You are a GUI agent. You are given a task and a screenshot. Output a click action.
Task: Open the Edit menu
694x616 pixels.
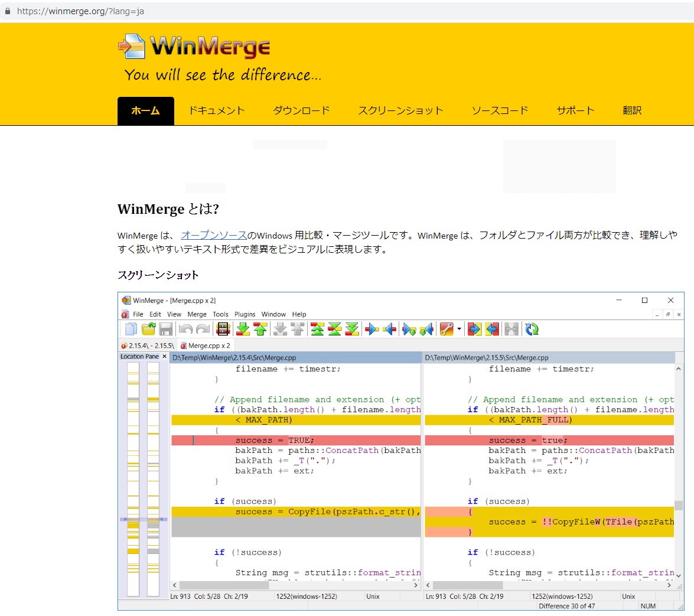[155, 314]
